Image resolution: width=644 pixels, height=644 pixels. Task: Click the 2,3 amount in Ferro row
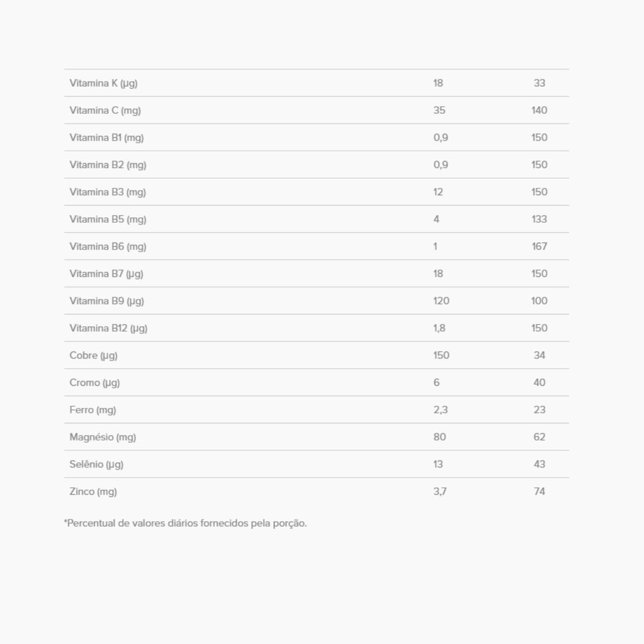point(441,410)
